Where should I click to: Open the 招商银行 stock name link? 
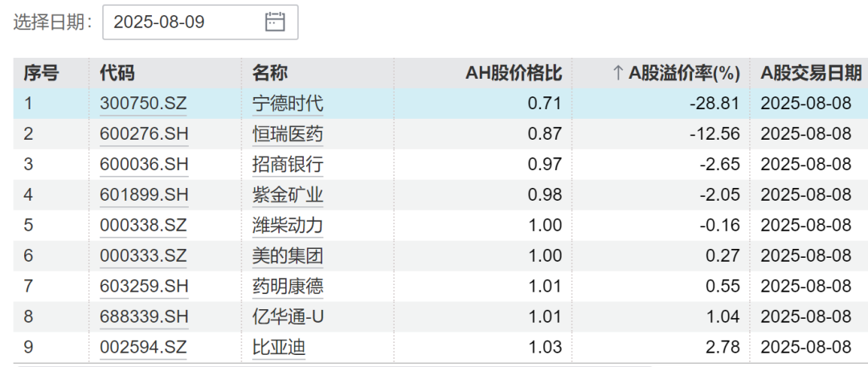click(x=288, y=165)
